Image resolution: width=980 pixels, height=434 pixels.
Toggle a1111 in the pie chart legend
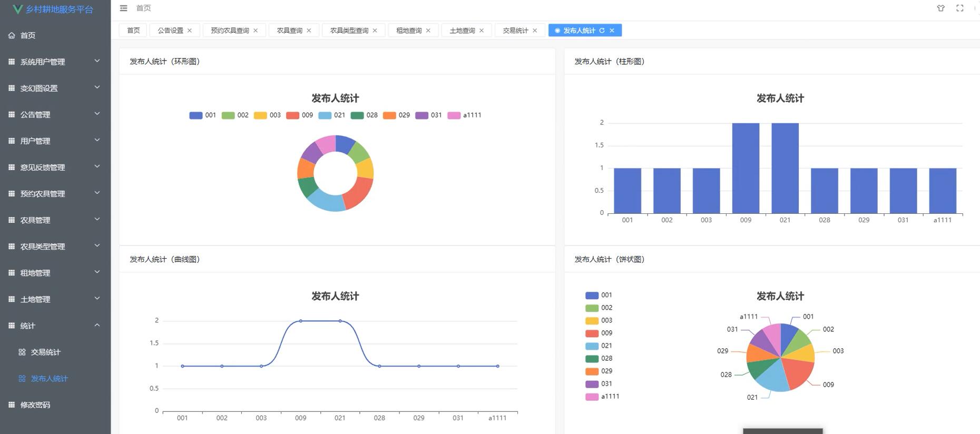click(x=602, y=396)
